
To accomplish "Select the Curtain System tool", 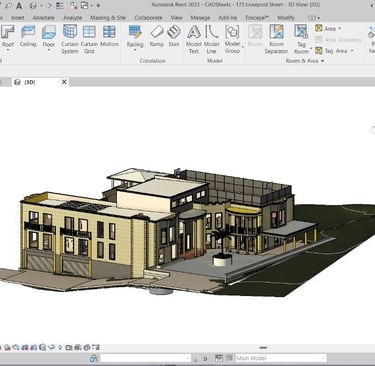I will click(x=70, y=39).
